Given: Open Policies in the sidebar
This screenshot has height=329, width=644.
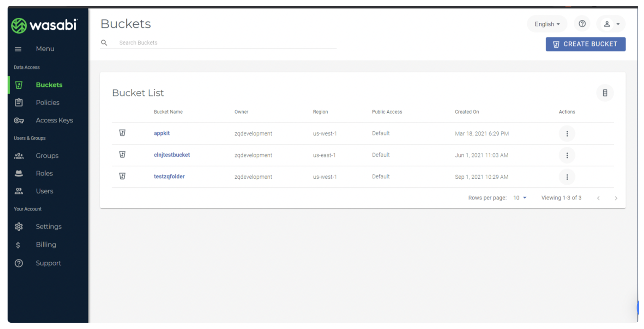Looking at the screenshot, I should point(48,103).
